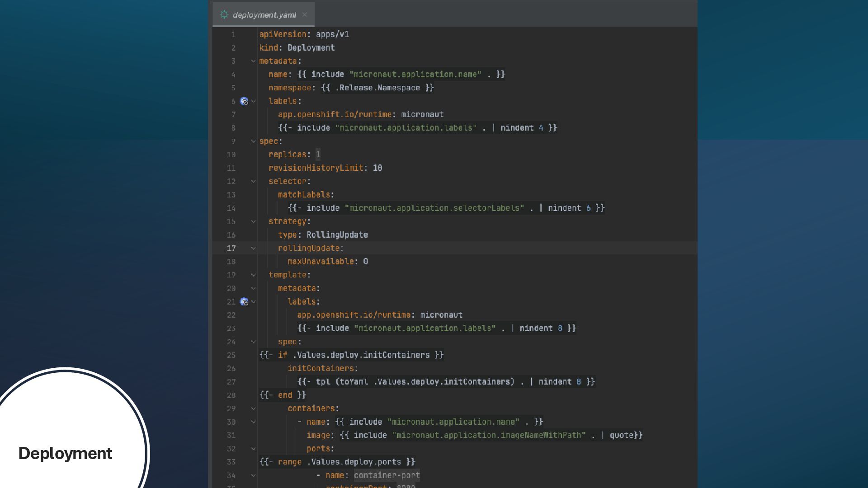Viewport: 868px width, 488px height.
Task: Fold the template block on line 19
Action: coord(254,275)
